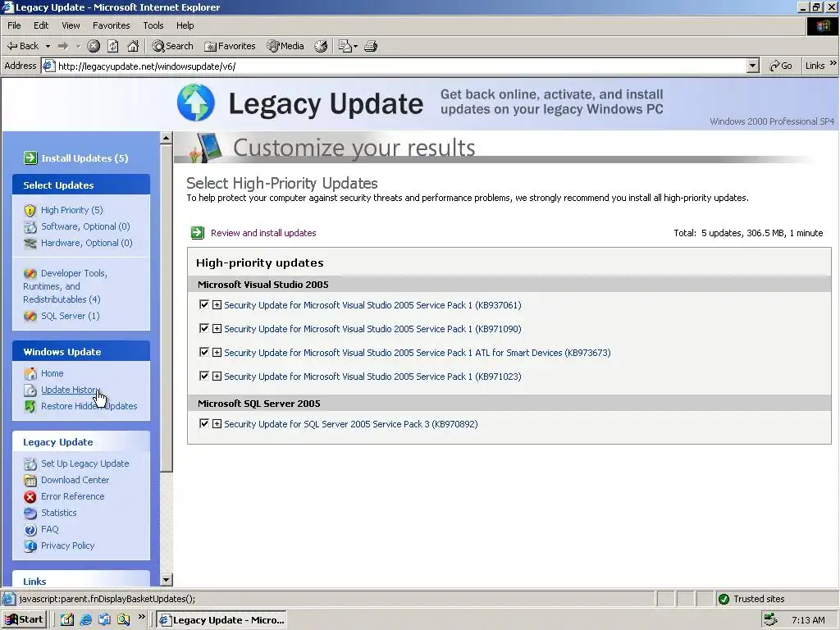Click the Forward arrow icon
The width and height of the screenshot is (840, 630).
pyautogui.click(x=63, y=46)
